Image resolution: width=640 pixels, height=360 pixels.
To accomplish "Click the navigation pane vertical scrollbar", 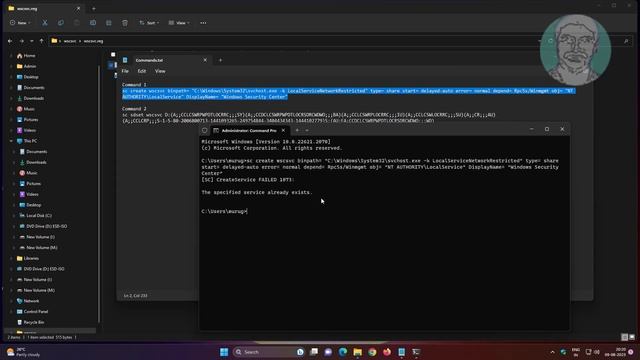I will [x=98, y=194].
